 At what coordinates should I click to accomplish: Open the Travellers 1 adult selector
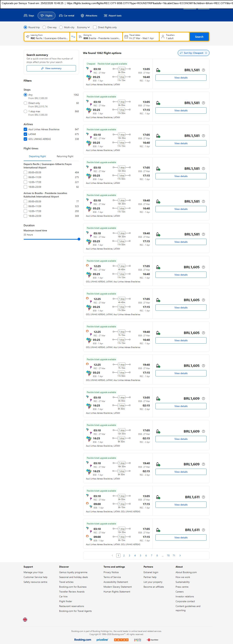pos(174,37)
